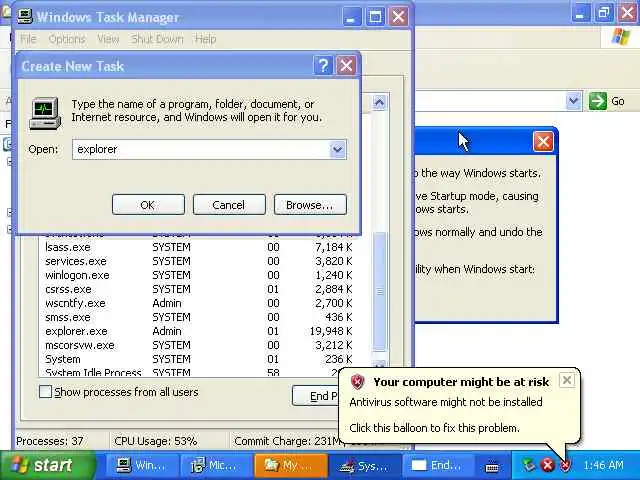
Task: Expand the Explorer address bar dropdown
Action: coord(573,101)
